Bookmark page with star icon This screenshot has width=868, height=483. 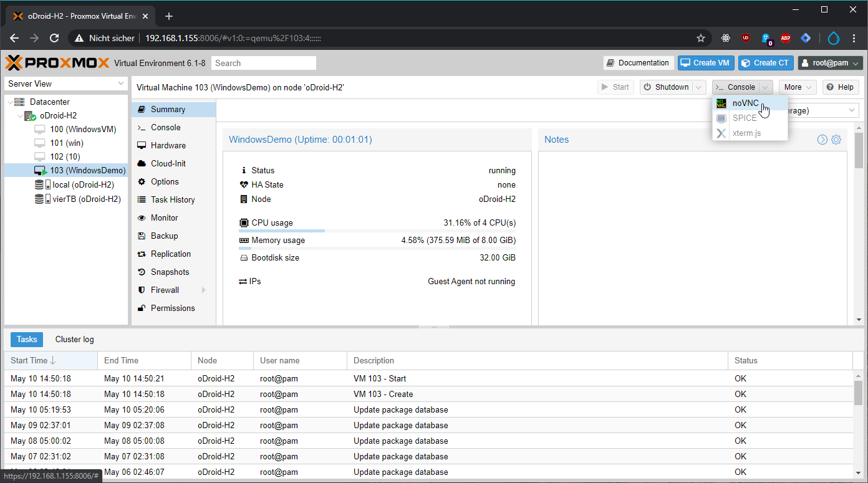pos(701,38)
